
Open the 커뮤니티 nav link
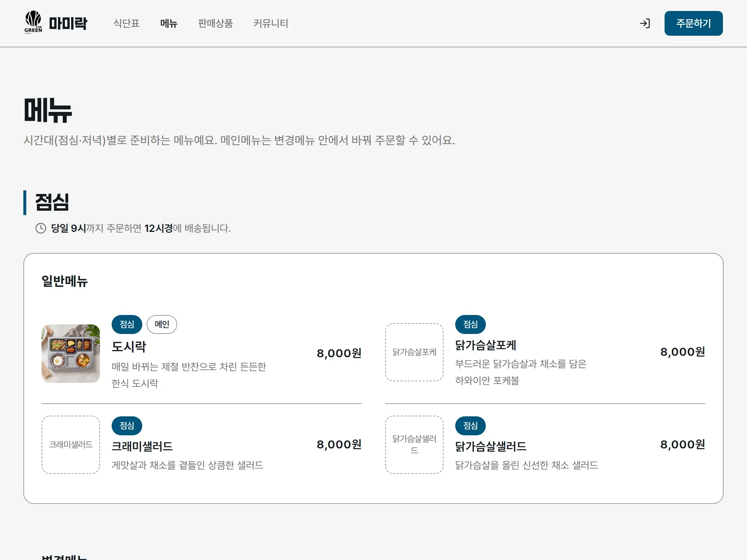271,23
